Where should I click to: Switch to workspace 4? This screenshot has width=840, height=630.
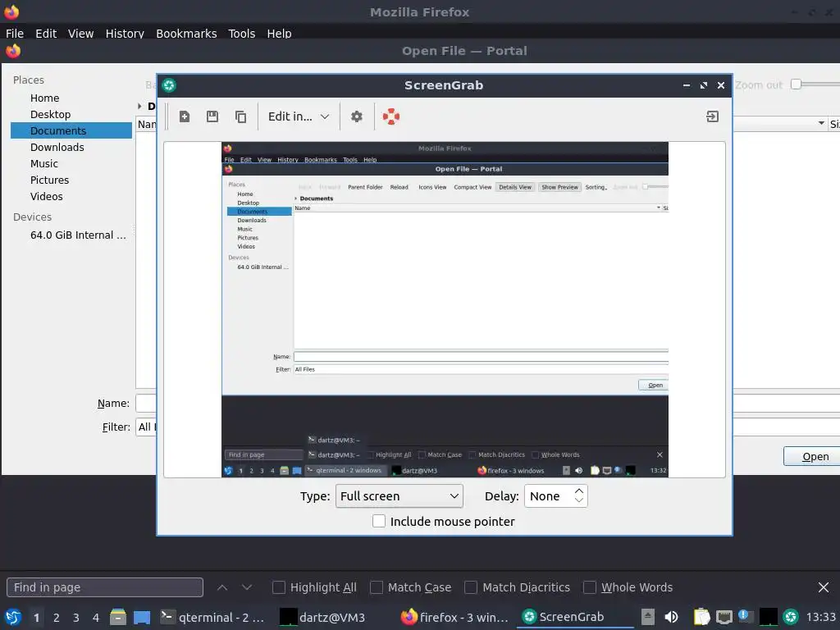tap(96, 618)
